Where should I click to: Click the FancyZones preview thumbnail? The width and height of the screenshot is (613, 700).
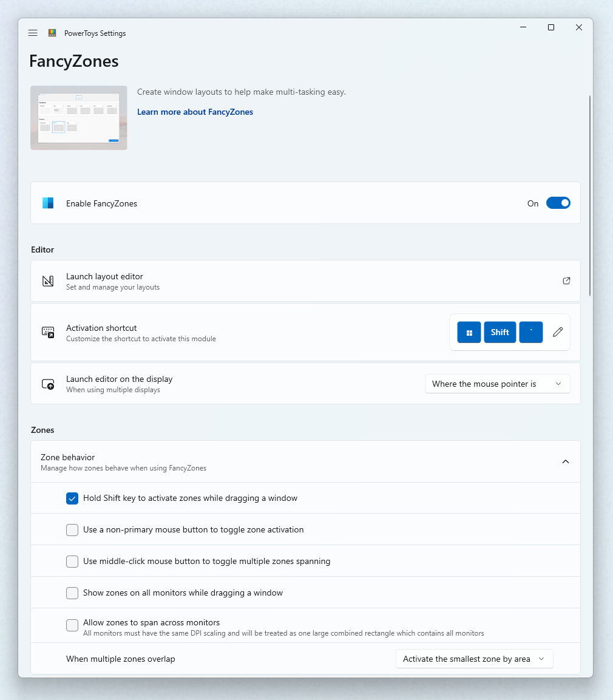pyautogui.click(x=78, y=118)
